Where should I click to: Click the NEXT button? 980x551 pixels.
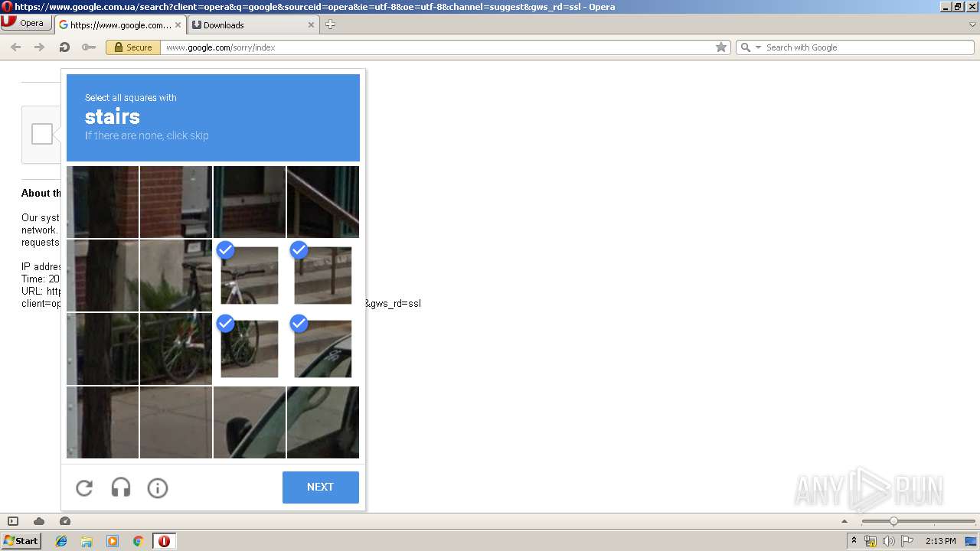click(x=321, y=487)
